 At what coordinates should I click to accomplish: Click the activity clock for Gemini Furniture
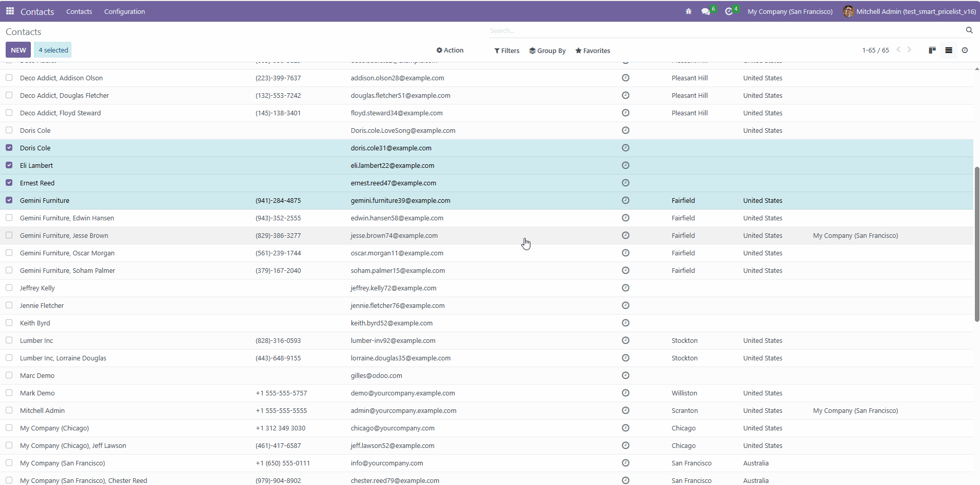coord(626,200)
